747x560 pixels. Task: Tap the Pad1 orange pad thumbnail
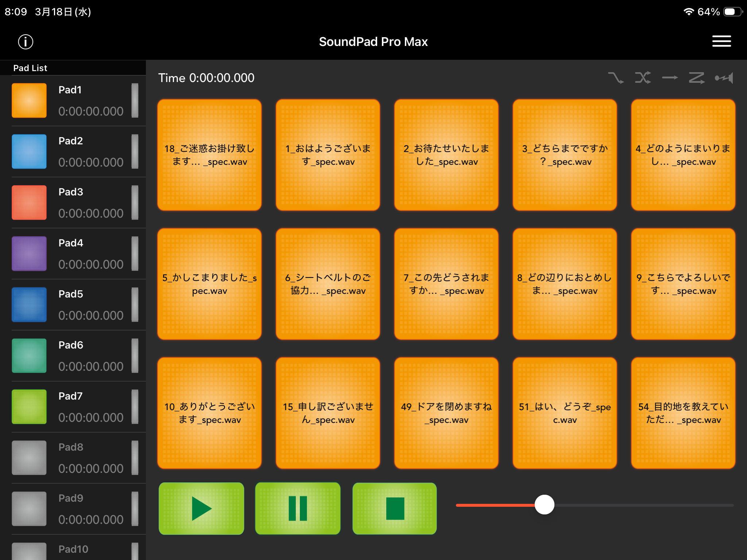point(29,100)
